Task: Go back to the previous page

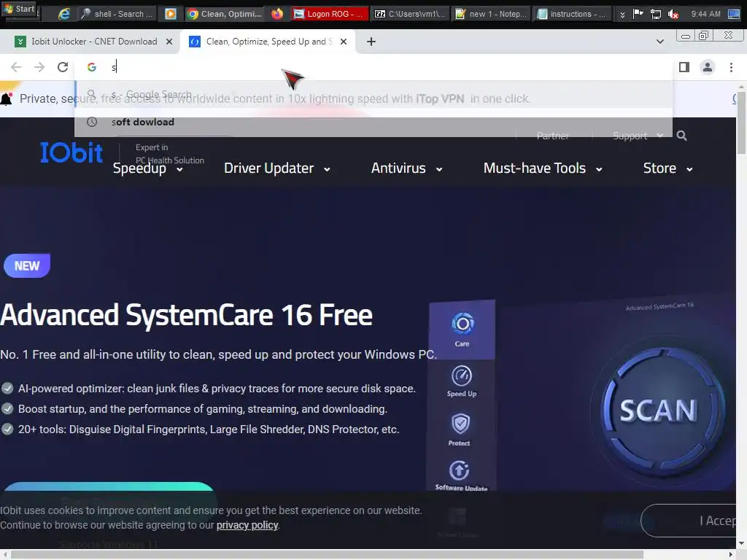Action: tap(16, 67)
